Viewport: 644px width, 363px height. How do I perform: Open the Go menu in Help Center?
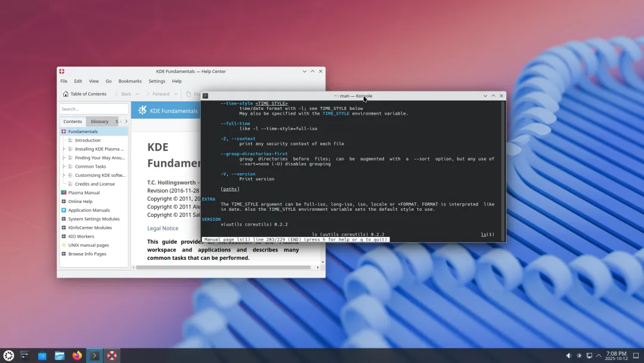109,81
